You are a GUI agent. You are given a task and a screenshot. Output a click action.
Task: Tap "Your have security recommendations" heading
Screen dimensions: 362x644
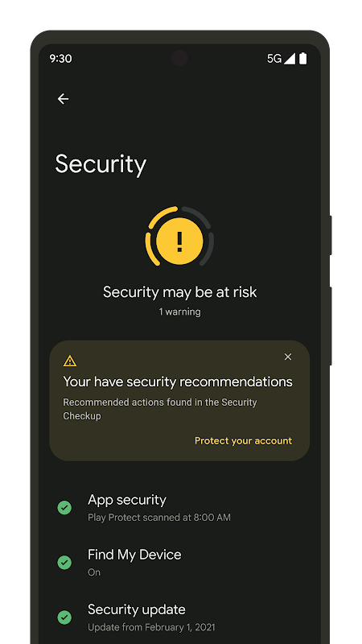click(178, 382)
